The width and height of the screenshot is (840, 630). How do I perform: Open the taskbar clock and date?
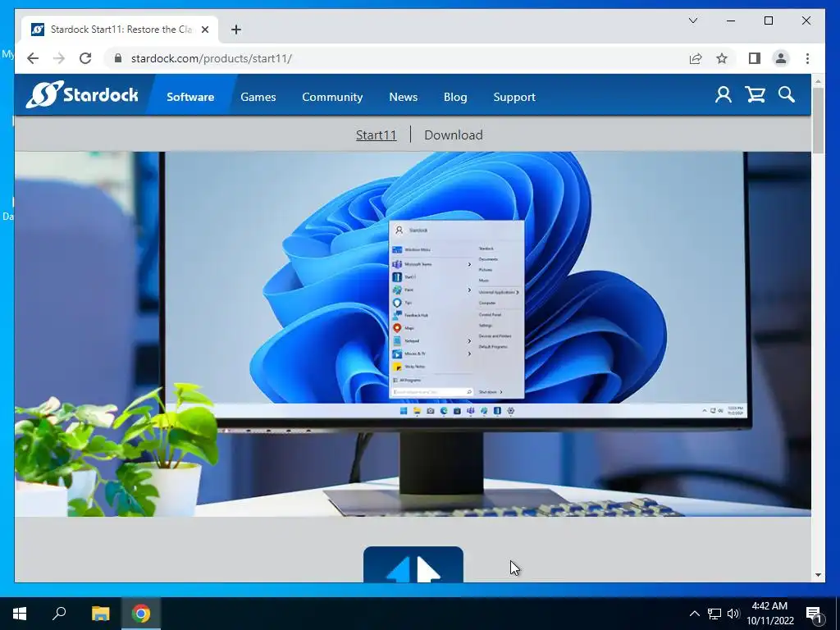point(769,614)
